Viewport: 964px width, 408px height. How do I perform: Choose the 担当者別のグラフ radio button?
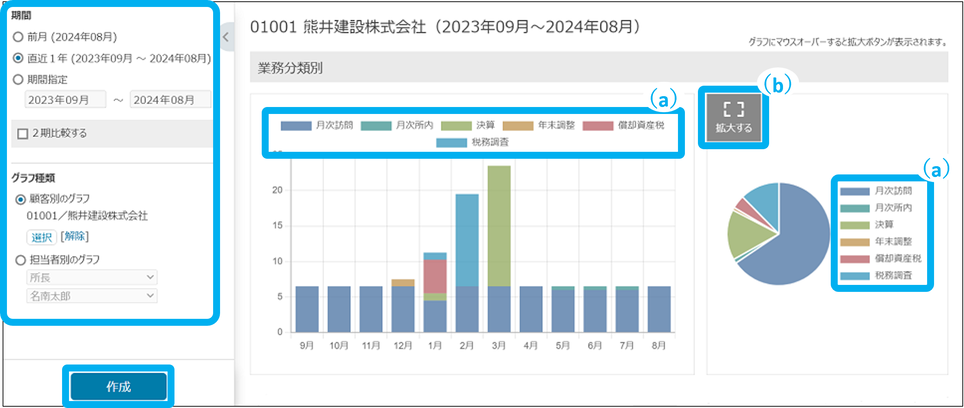tap(20, 261)
